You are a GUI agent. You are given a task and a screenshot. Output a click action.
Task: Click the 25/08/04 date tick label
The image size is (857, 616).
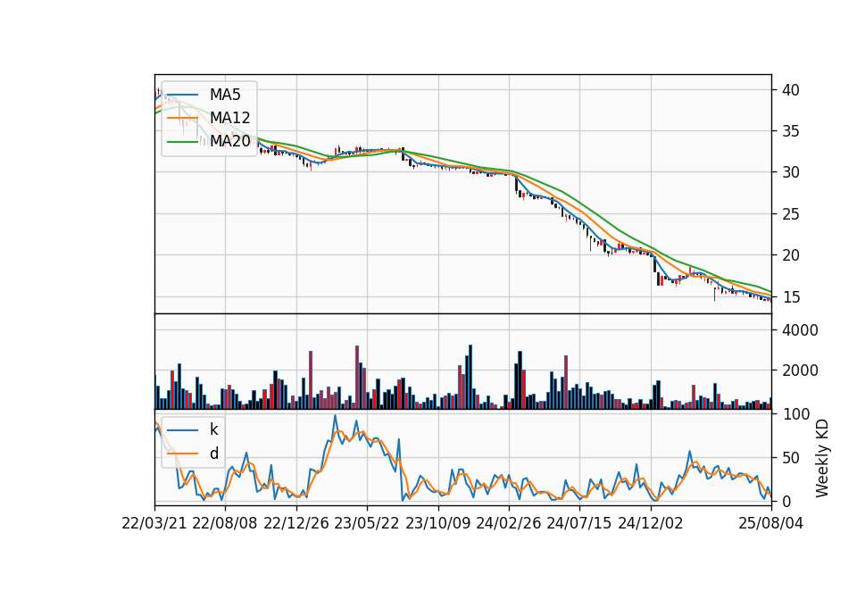(x=771, y=523)
